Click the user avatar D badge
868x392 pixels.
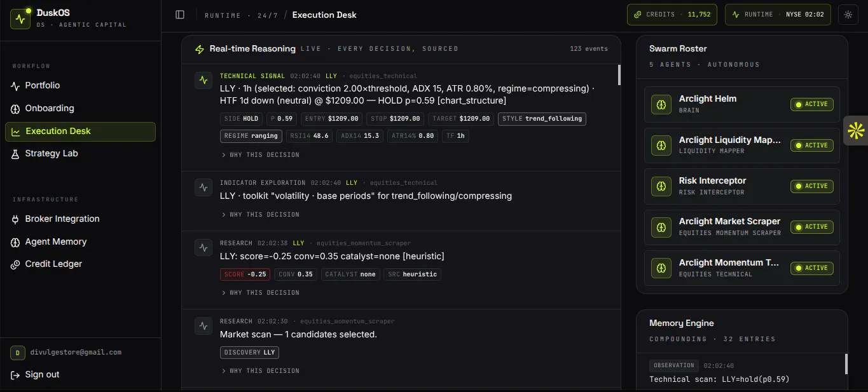[18, 353]
